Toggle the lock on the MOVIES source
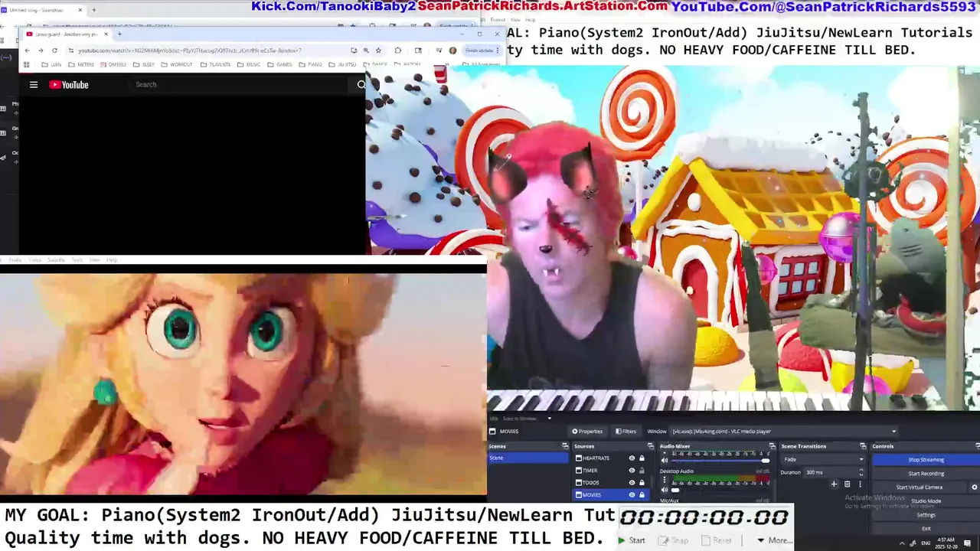The image size is (980, 551). (x=642, y=495)
